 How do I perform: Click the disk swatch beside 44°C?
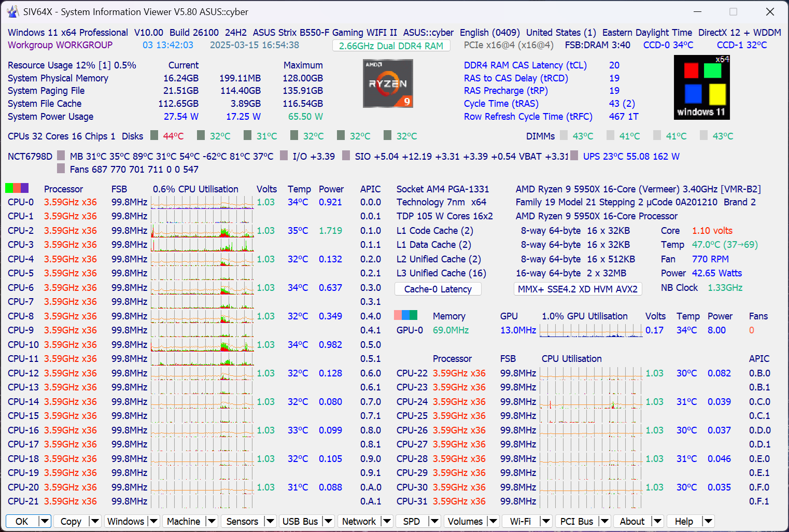pyautogui.click(x=154, y=135)
